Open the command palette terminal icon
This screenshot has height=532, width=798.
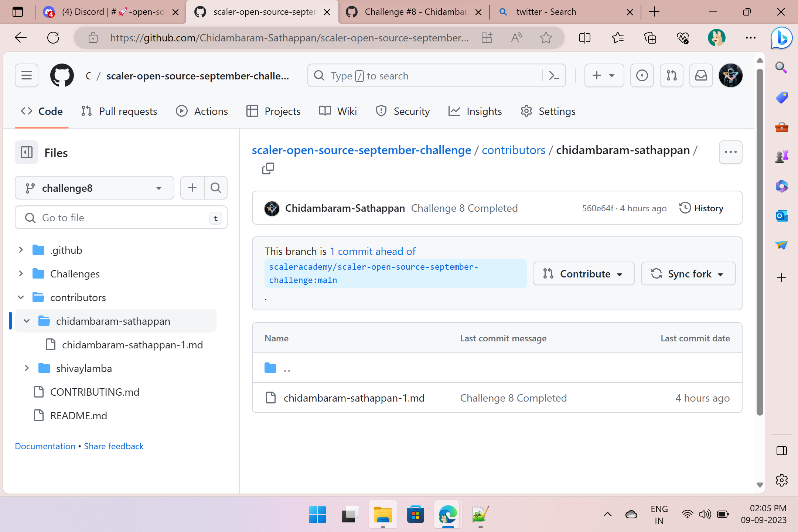pos(553,75)
